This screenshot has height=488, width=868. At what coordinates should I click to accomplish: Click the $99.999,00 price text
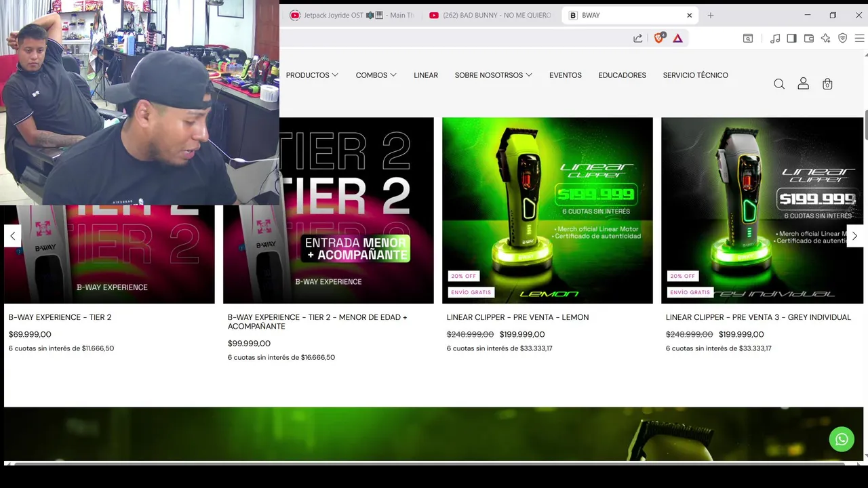click(249, 344)
